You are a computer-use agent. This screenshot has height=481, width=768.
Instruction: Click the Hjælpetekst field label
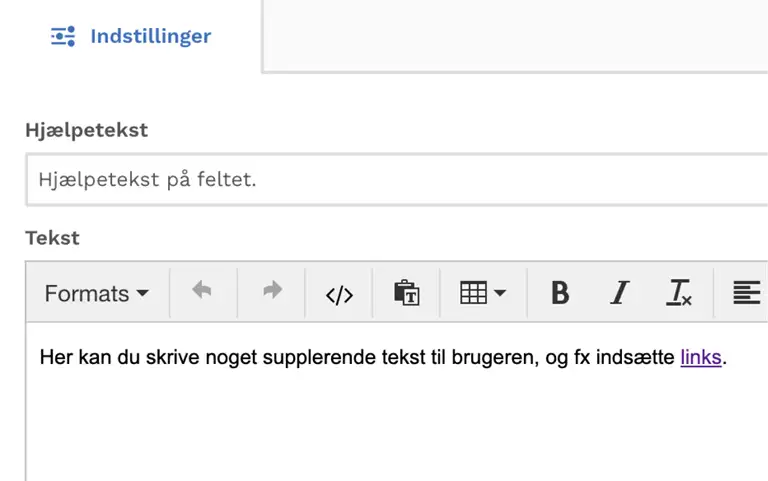click(86, 130)
